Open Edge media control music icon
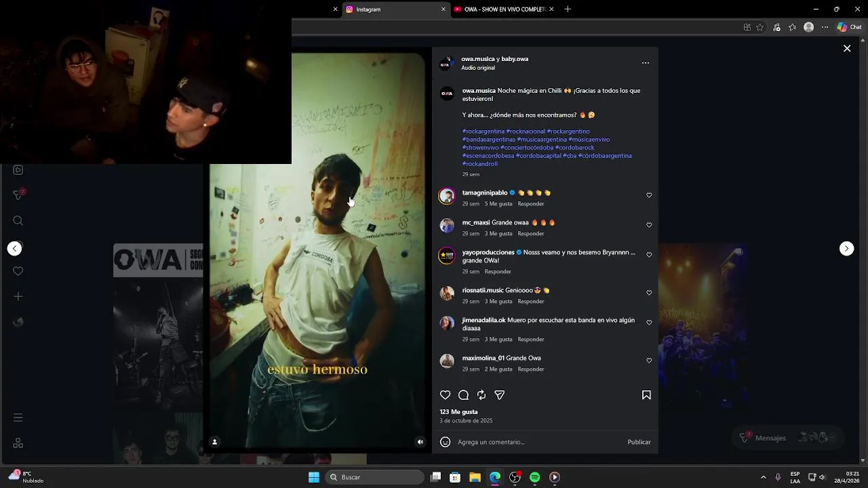Viewport: 868px width, 488px height. click(776, 27)
